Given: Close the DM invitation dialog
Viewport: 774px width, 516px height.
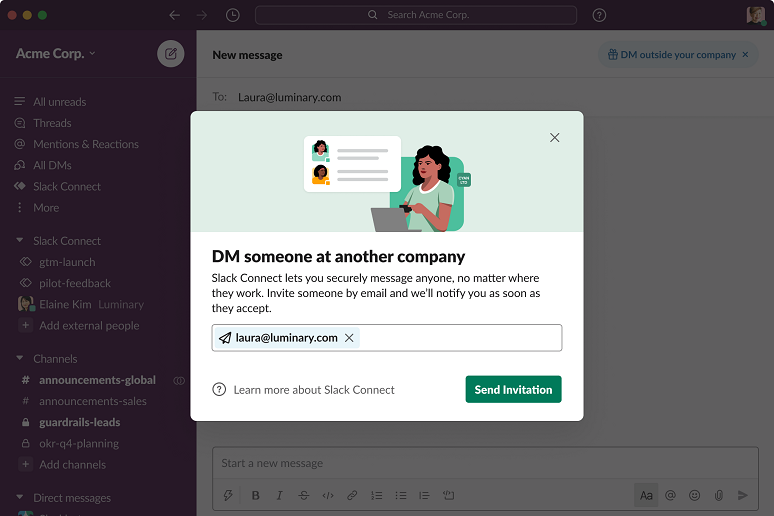Looking at the screenshot, I should 555,137.
